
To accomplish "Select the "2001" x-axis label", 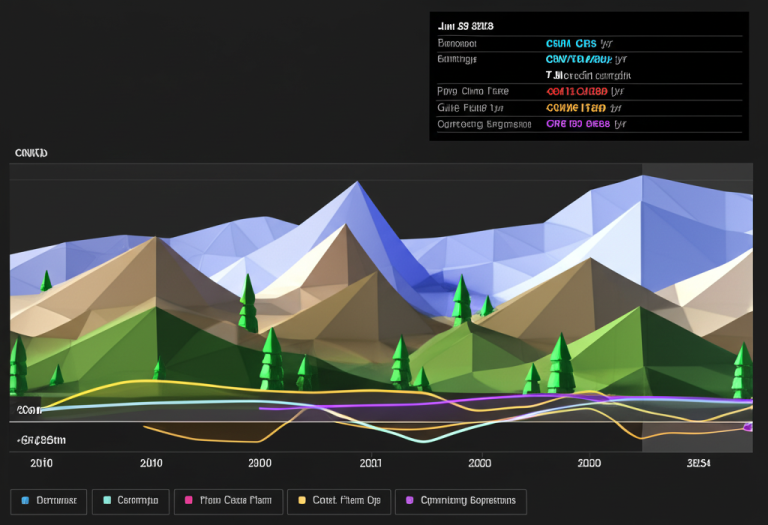I will click(371, 463).
